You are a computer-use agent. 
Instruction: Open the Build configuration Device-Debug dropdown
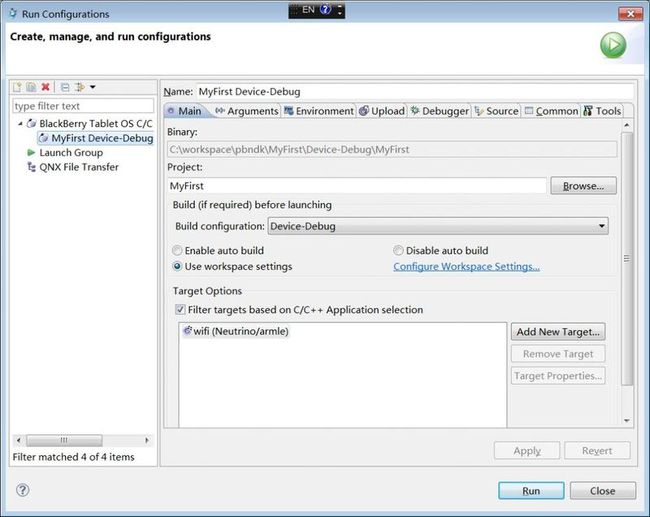point(438,226)
